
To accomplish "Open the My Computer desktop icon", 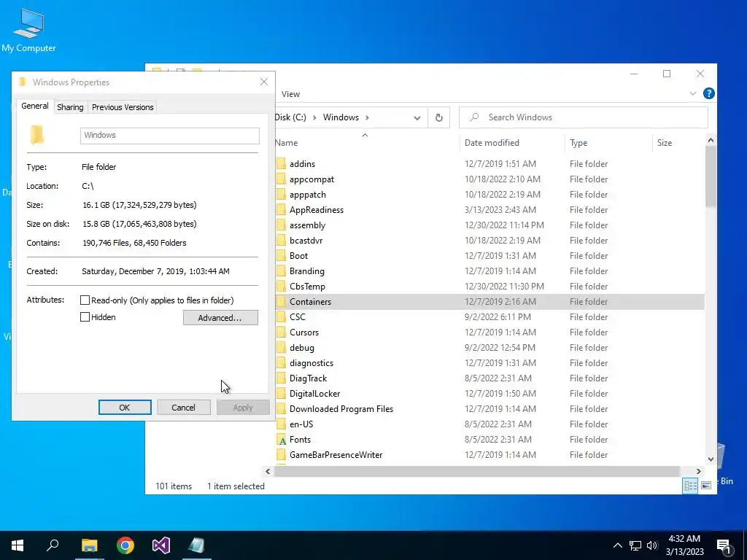I will pos(28,29).
